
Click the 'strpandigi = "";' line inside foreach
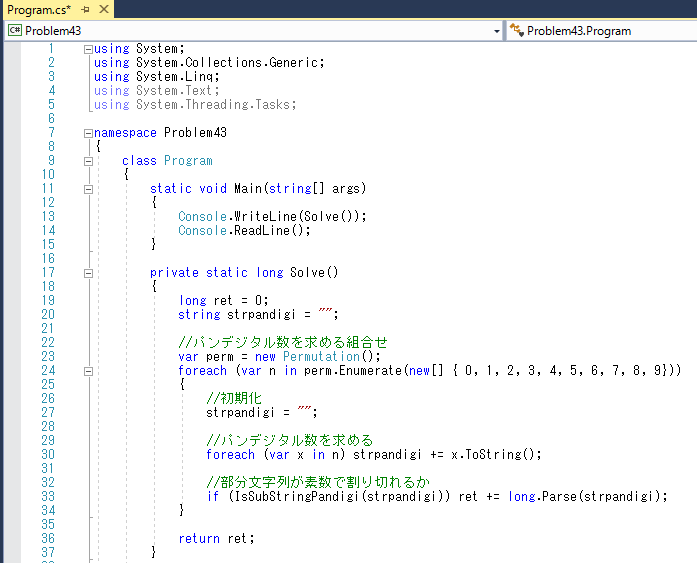tap(262, 412)
